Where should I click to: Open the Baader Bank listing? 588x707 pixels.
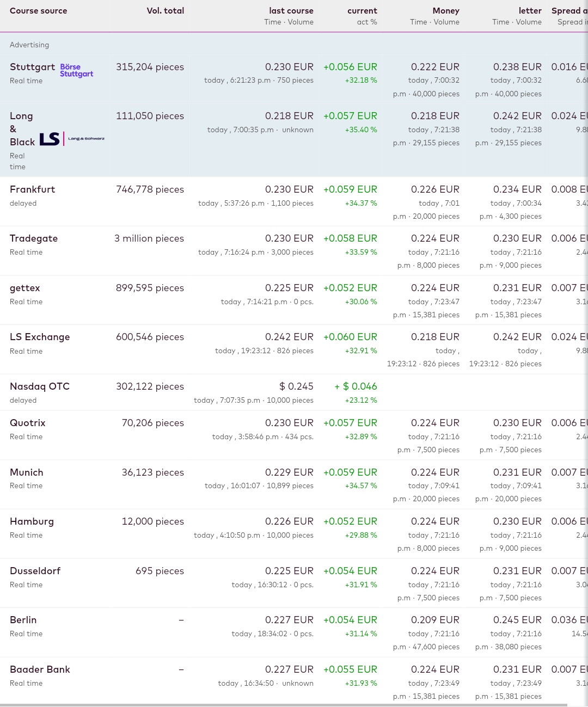[x=40, y=669]
